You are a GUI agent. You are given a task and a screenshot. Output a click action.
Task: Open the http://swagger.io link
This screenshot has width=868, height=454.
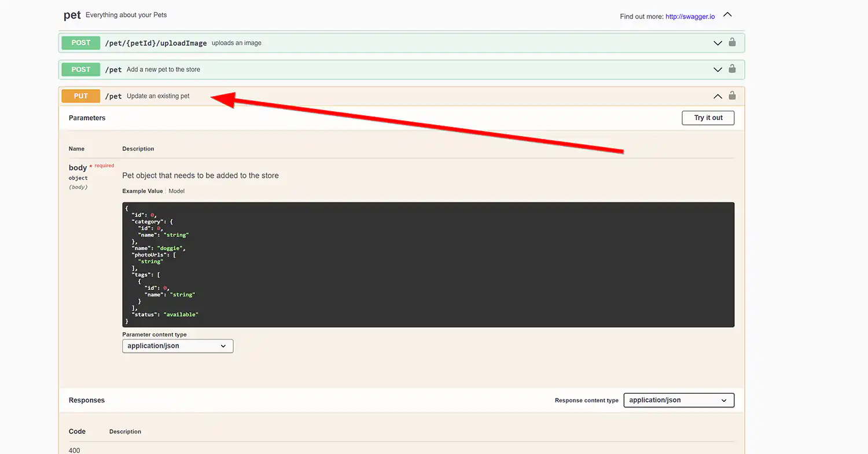(x=690, y=16)
